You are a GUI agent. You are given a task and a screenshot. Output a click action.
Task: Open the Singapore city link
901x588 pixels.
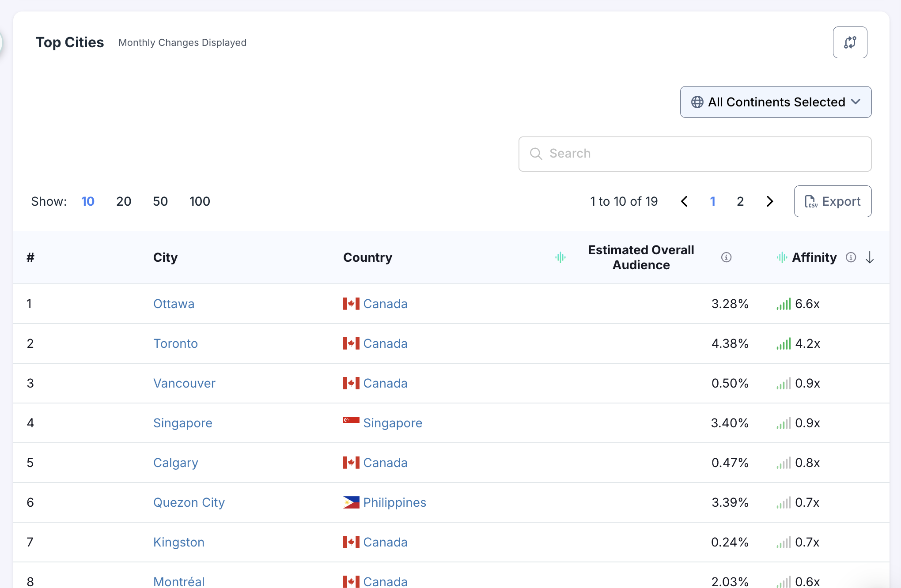click(x=182, y=423)
